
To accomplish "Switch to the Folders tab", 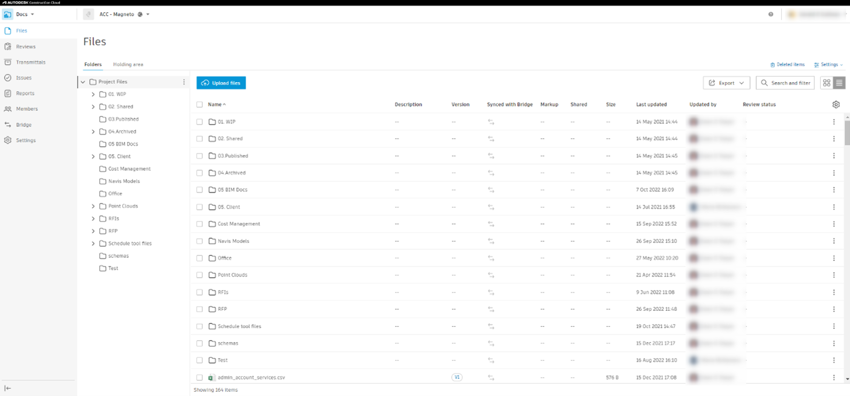I will 93,64.
